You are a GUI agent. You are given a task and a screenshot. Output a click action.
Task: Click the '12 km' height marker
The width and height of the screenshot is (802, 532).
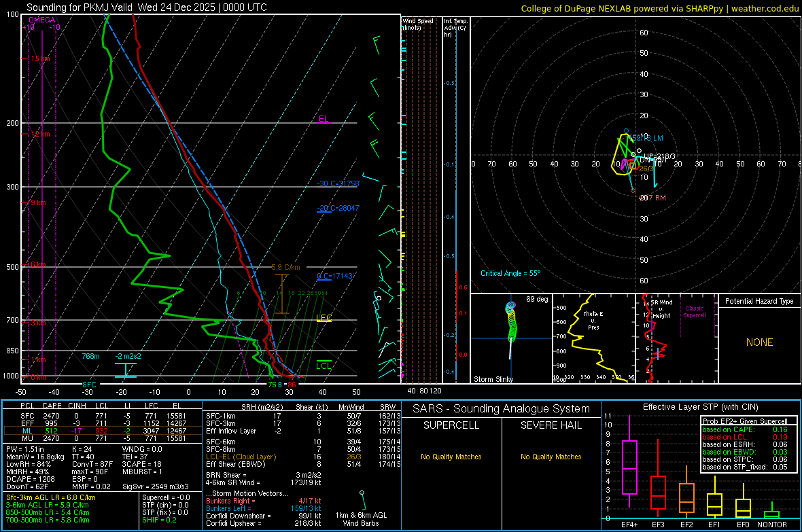pos(40,134)
